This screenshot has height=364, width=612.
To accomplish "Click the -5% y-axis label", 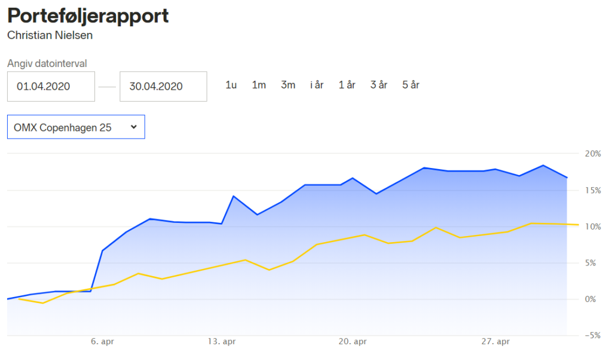I will click(592, 335).
